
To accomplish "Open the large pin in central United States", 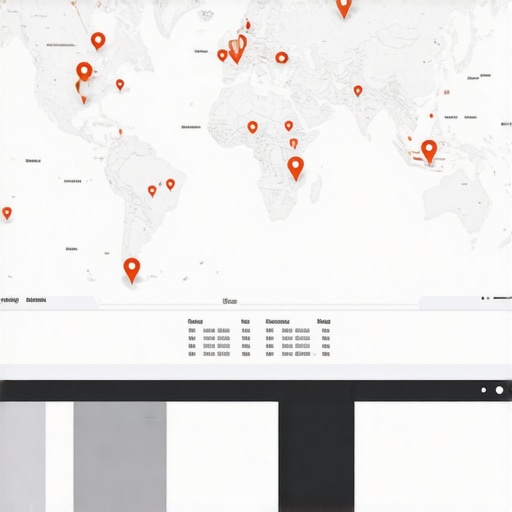I will click(x=84, y=71).
